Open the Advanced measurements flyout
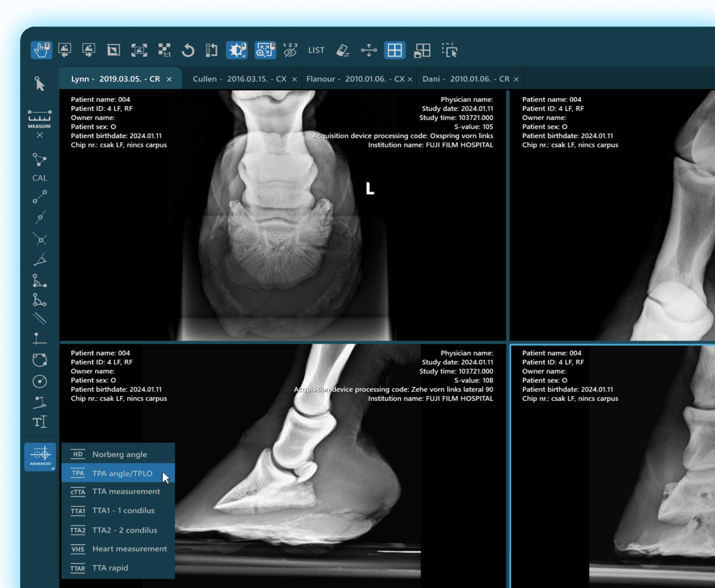Screen dimensions: 715x588 (40, 456)
